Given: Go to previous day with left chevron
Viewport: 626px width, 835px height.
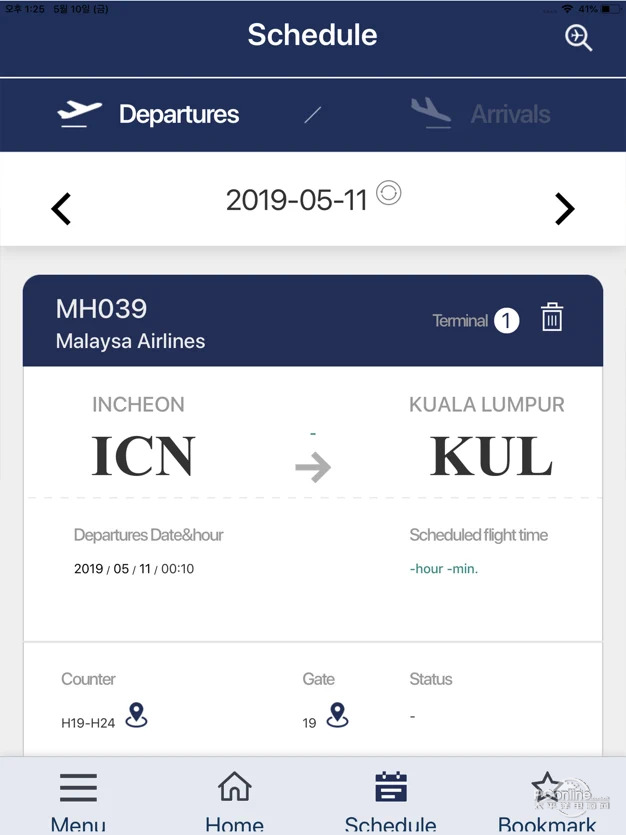Looking at the screenshot, I should point(61,208).
